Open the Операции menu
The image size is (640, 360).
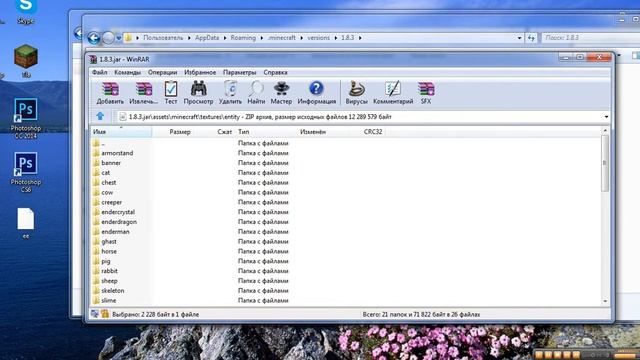(x=162, y=72)
